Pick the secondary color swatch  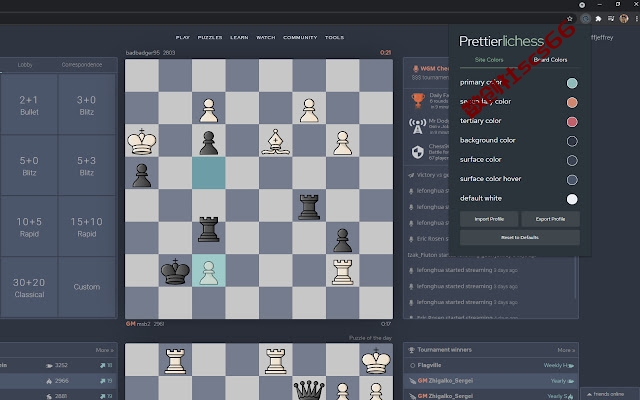coord(572,102)
